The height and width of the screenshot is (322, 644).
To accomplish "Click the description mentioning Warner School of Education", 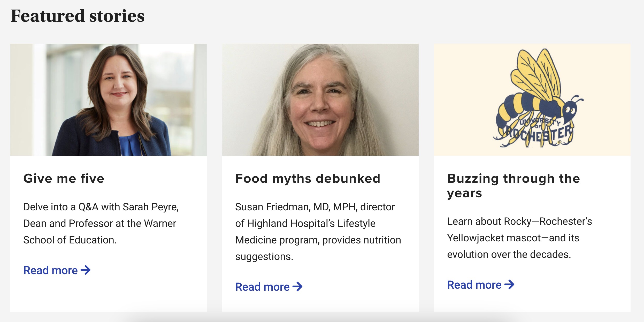I will click(101, 224).
